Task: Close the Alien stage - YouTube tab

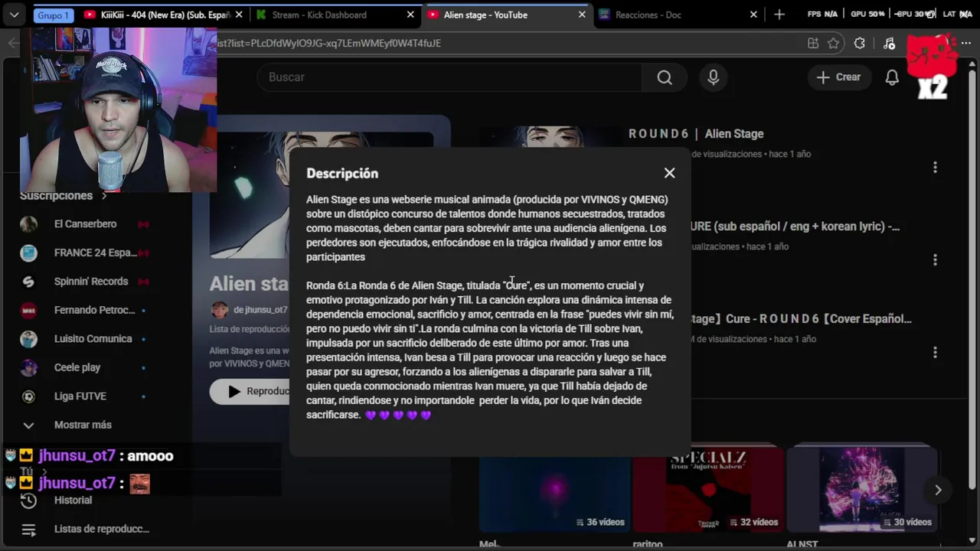Action: coord(582,15)
